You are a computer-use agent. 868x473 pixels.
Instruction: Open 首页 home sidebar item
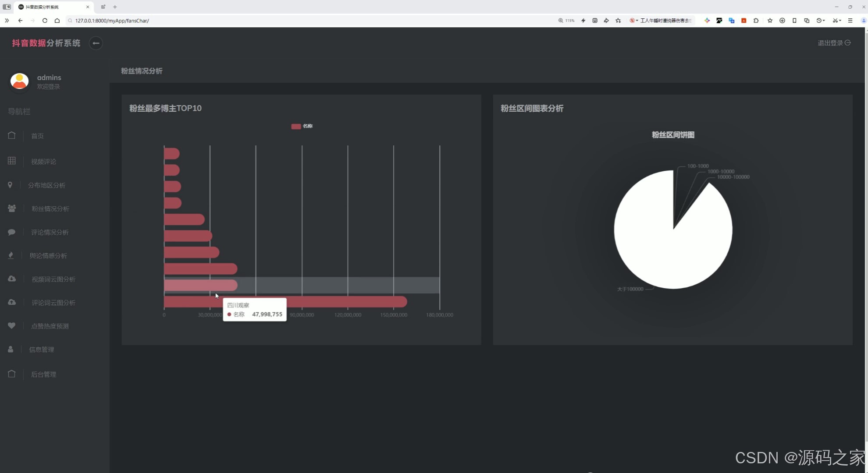(37, 136)
